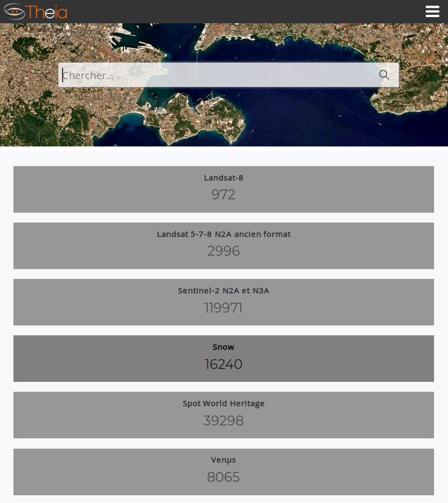The width and height of the screenshot is (448, 503).
Task: Click the Theia logo
Action: (x=36, y=12)
